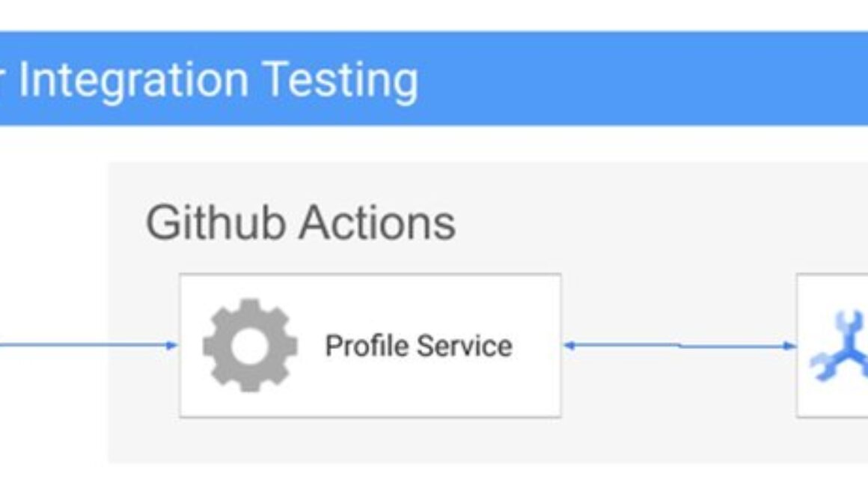Select the blue crossed-wrenches icon

(840, 346)
